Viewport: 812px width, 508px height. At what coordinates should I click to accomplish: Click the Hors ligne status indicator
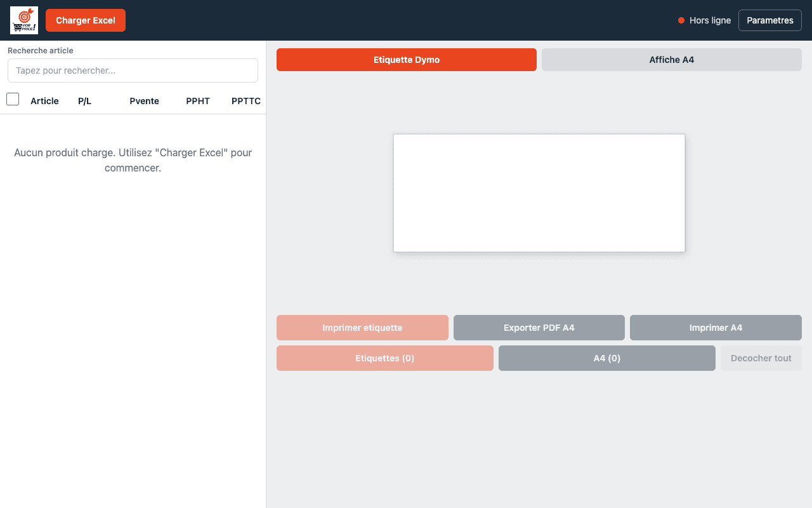tap(704, 20)
